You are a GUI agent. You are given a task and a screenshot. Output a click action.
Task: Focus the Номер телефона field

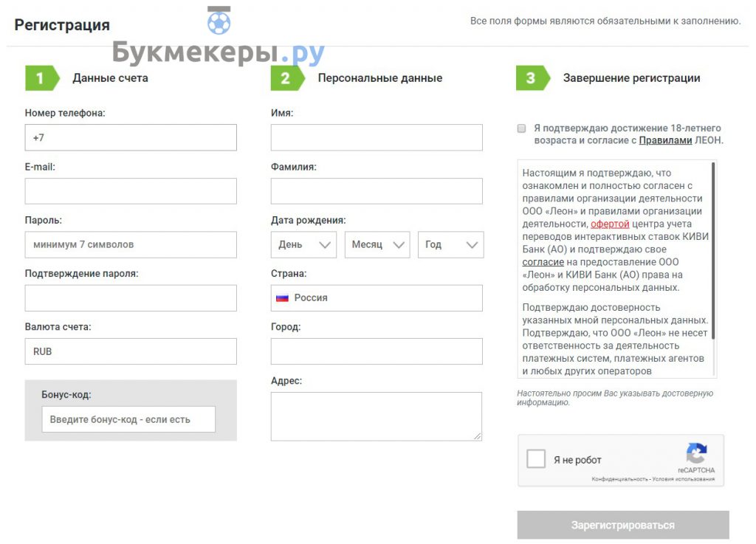pyautogui.click(x=131, y=138)
